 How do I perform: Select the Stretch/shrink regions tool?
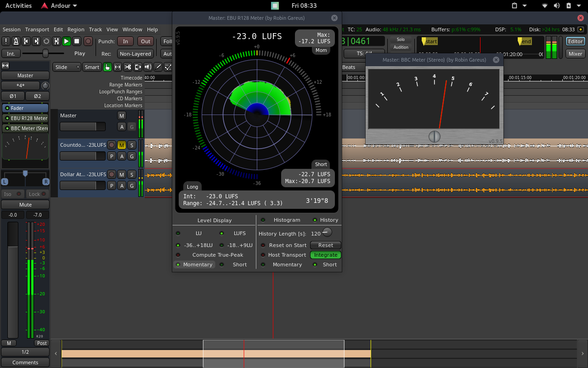[138, 67]
